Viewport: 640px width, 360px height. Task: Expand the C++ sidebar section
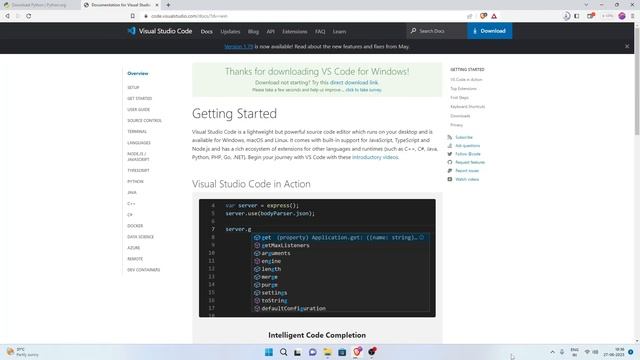[131, 204]
